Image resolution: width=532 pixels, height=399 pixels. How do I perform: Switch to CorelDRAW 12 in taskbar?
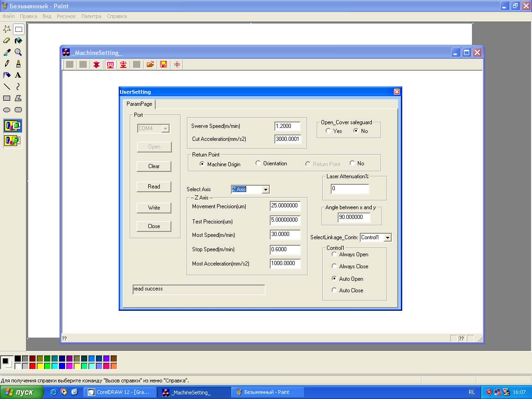click(120, 392)
